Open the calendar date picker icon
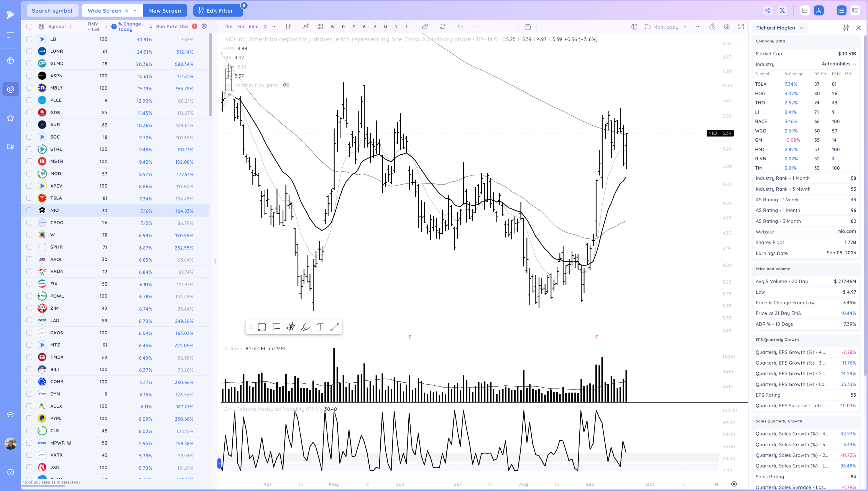The height and width of the screenshot is (491, 868). coord(528,27)
